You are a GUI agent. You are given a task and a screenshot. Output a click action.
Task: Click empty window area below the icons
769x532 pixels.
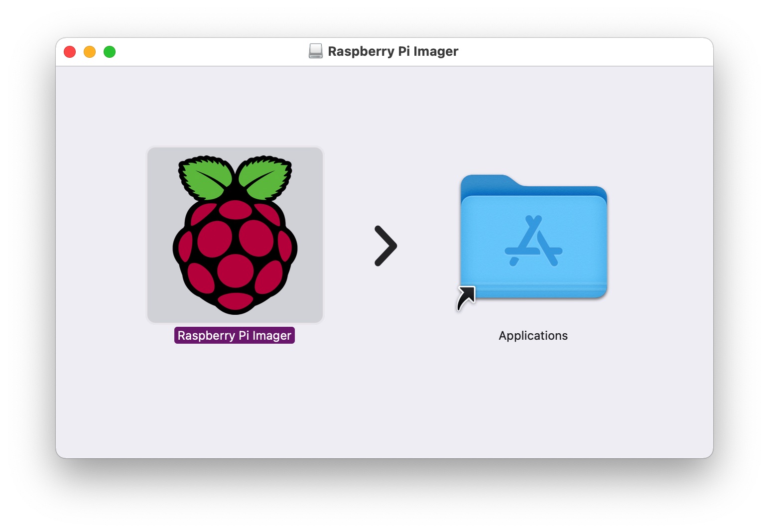(x=384, y=403)
